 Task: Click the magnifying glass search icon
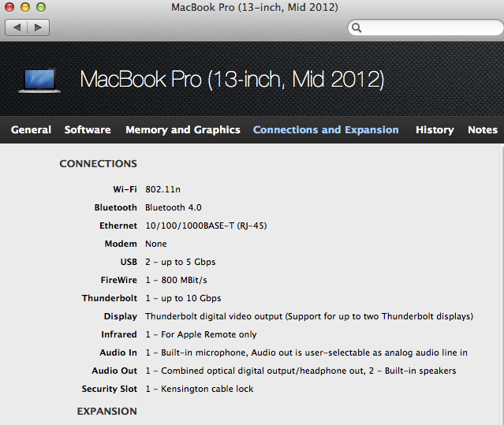pos(357,28)
